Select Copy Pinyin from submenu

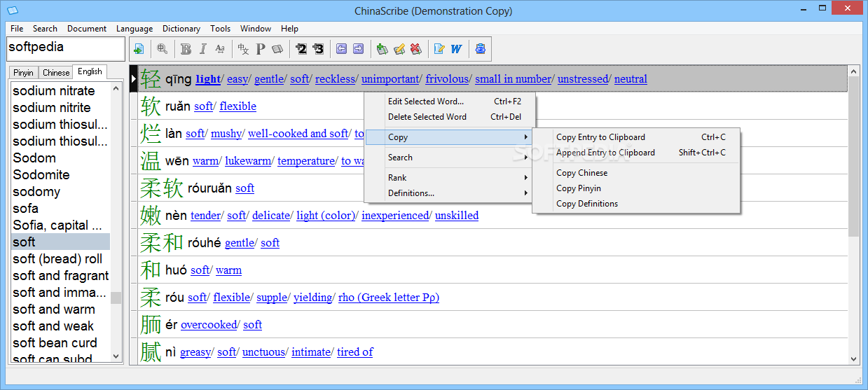pos(636,188)
